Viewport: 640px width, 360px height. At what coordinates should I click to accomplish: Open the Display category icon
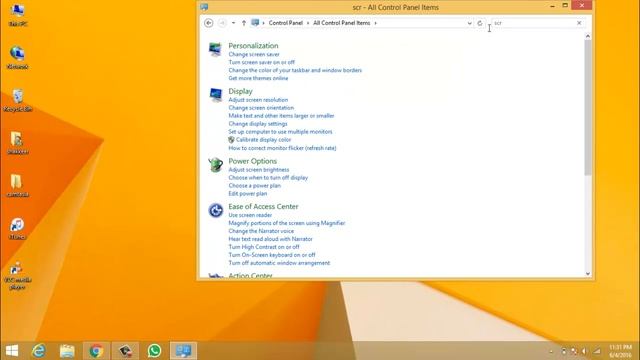tap(215, 95)
